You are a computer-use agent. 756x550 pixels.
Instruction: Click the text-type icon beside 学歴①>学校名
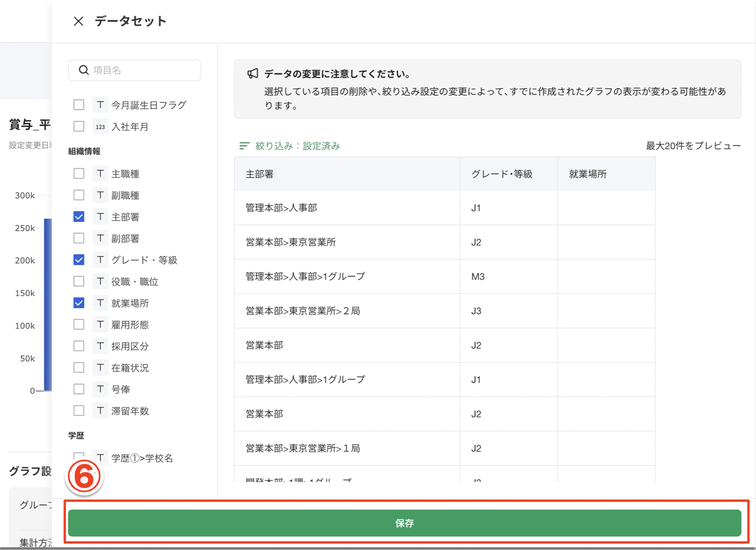click(100, 458)
